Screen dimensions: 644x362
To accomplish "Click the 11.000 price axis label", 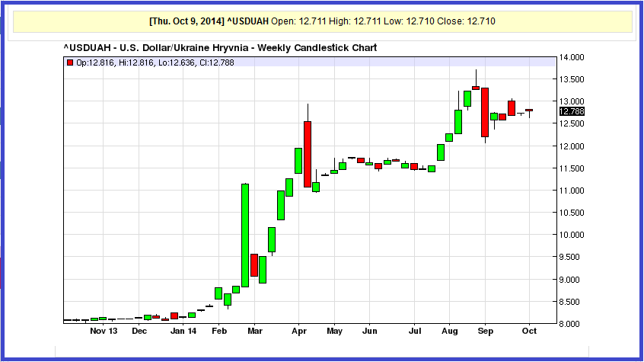I will (572, 191).
